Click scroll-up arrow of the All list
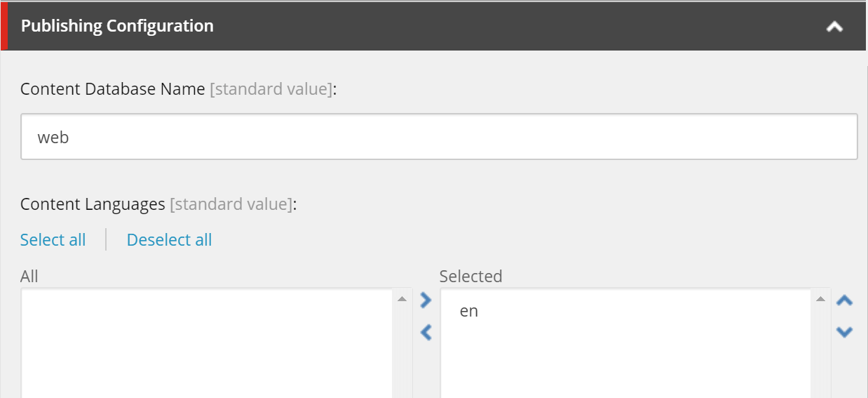This screenshot has width=868, height=398. (402, 299)
